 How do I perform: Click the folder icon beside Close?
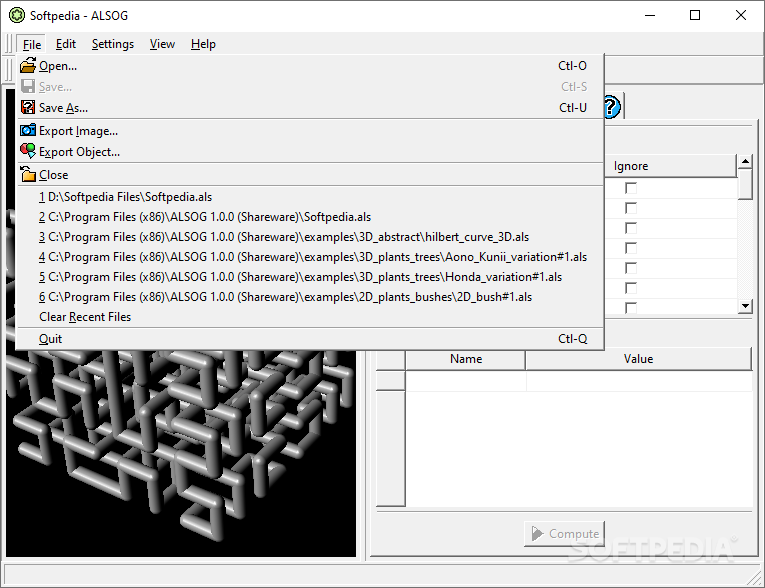(x=28, y=174)
